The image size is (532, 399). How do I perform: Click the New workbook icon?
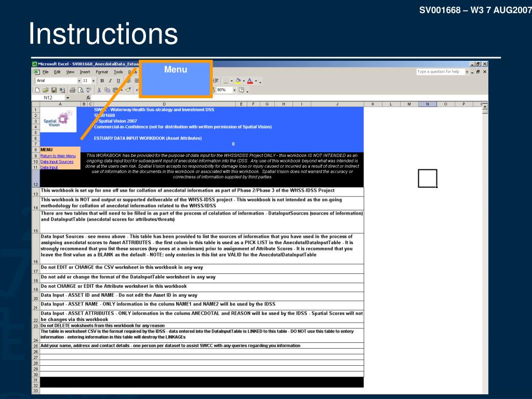pos(37,90)
